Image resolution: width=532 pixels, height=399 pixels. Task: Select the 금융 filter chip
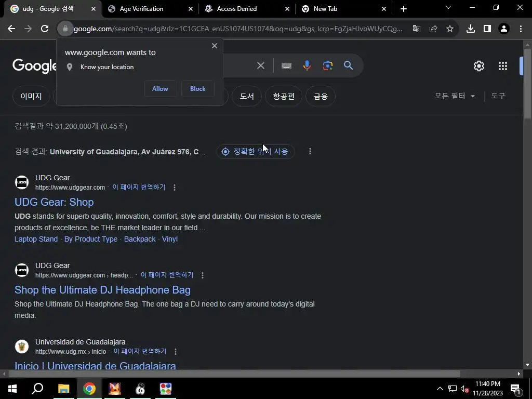pos(321,96)
